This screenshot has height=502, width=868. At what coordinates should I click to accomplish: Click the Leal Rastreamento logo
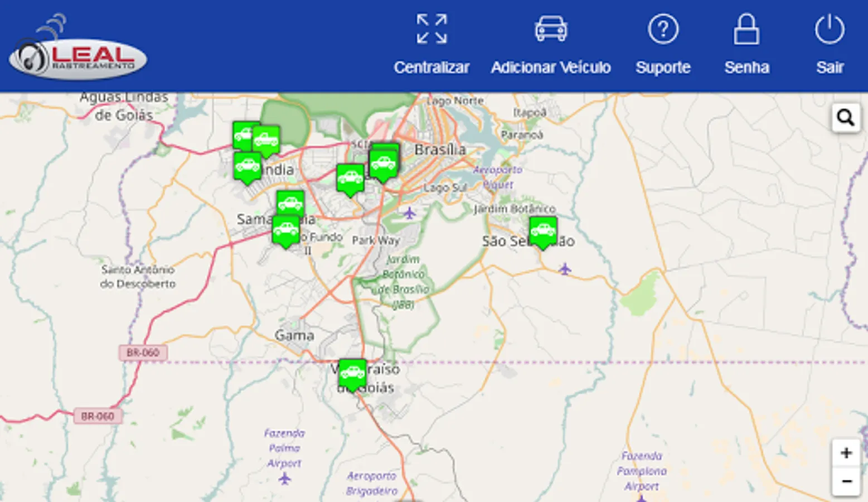pyautogui.click(x=76, y=56)
